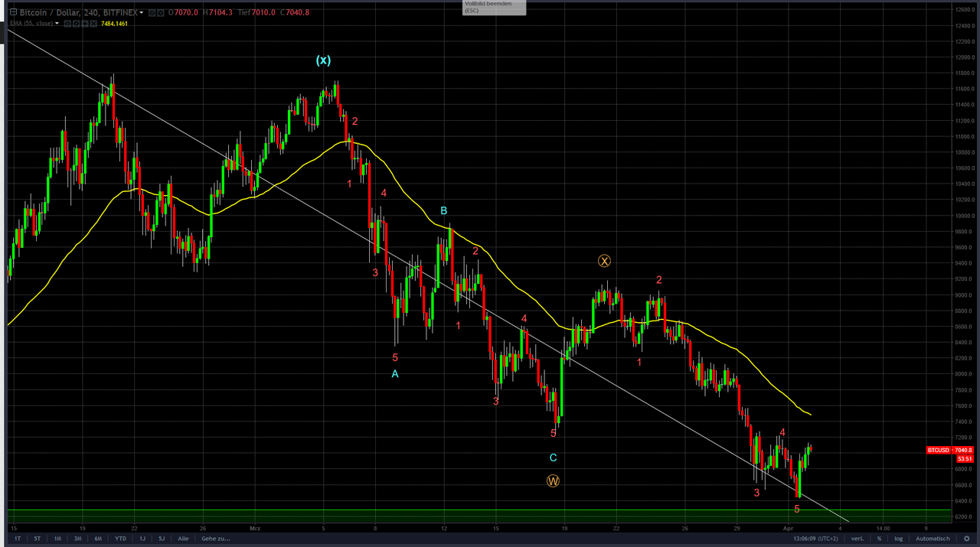Click the high price value 7104.3
This screenshot has width=980, height=547.
pos(220,12)
